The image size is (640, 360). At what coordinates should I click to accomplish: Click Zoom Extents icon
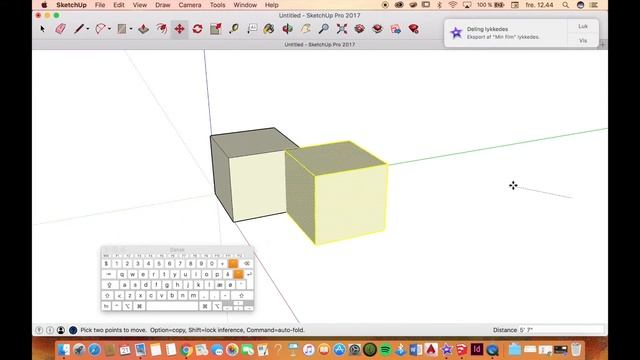pos(342,29)
